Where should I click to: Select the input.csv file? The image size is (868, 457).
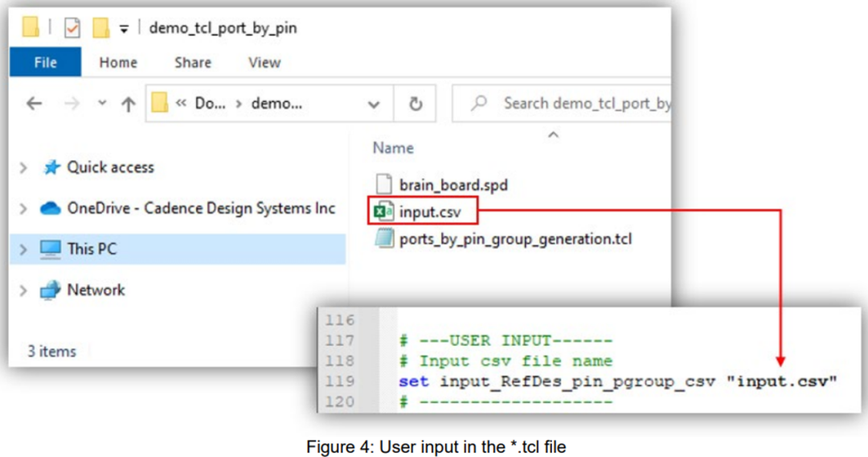point(430,212)
